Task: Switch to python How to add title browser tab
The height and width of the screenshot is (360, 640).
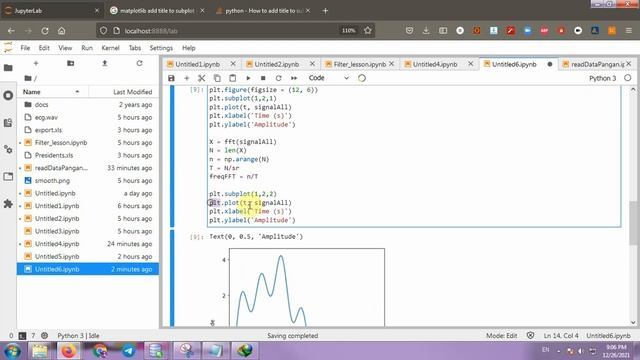Action: [263, 11]
